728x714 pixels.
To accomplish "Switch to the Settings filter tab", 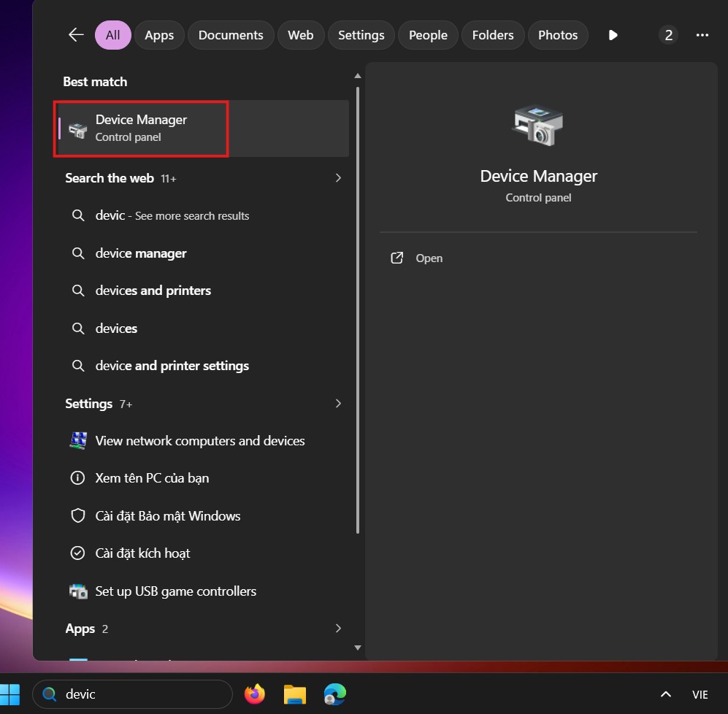I will (361, 35).
